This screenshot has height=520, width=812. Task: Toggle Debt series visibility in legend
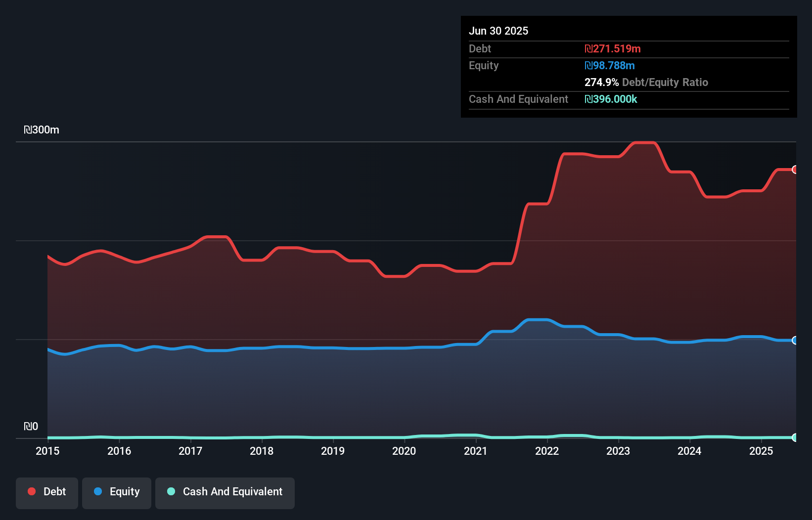point(47,491)
